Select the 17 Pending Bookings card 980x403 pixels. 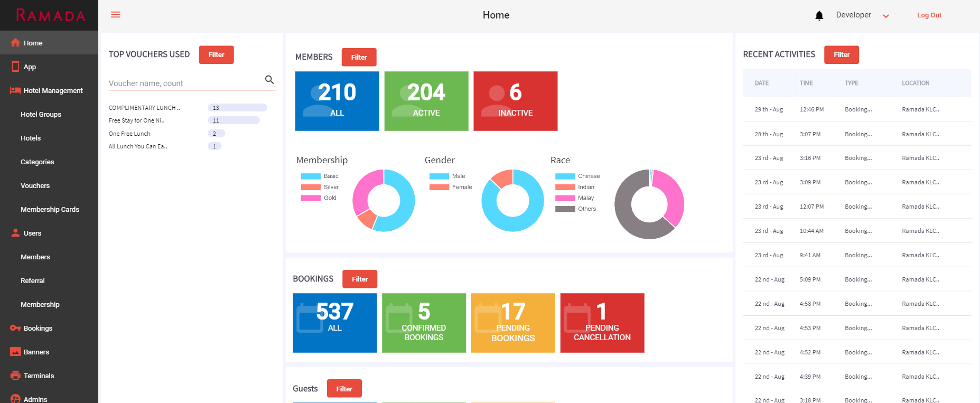tap(513, 323)
